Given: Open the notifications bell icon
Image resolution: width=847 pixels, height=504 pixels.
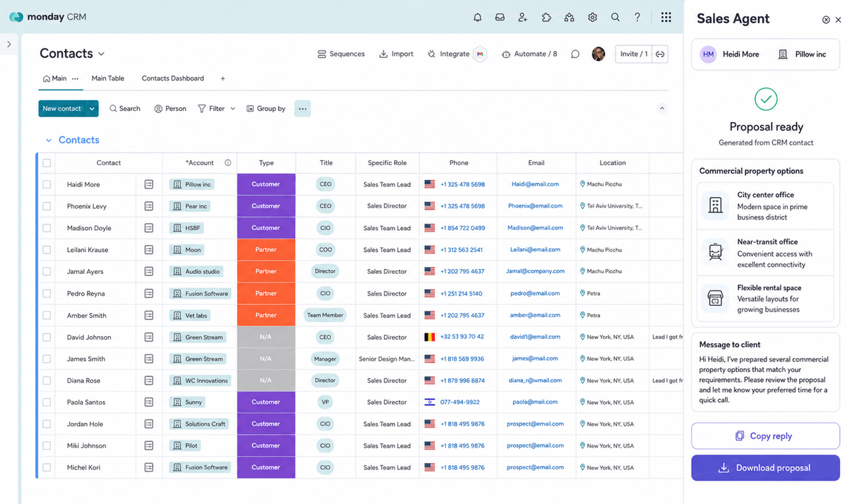Looking at the screenshot, I should [x=478, y=17].
